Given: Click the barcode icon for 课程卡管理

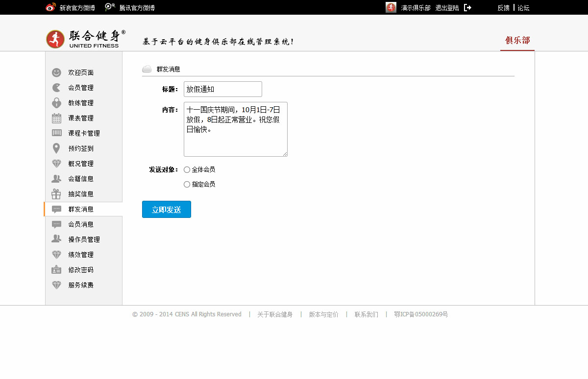Looking at the screenshot, I should pos(56,133).
